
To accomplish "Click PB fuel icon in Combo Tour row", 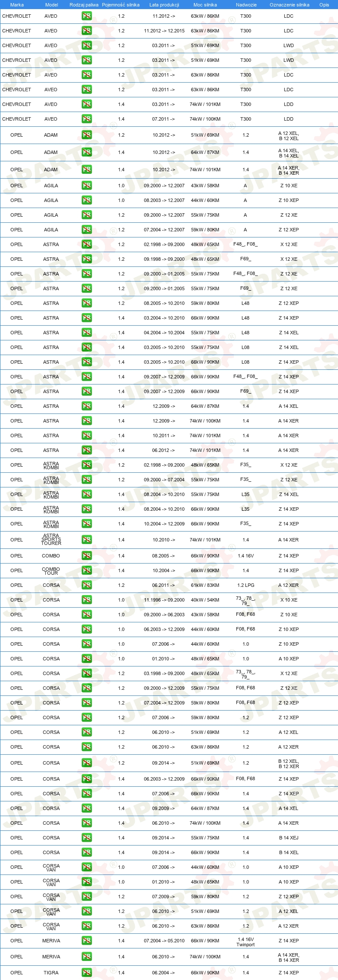I will 86,570.
